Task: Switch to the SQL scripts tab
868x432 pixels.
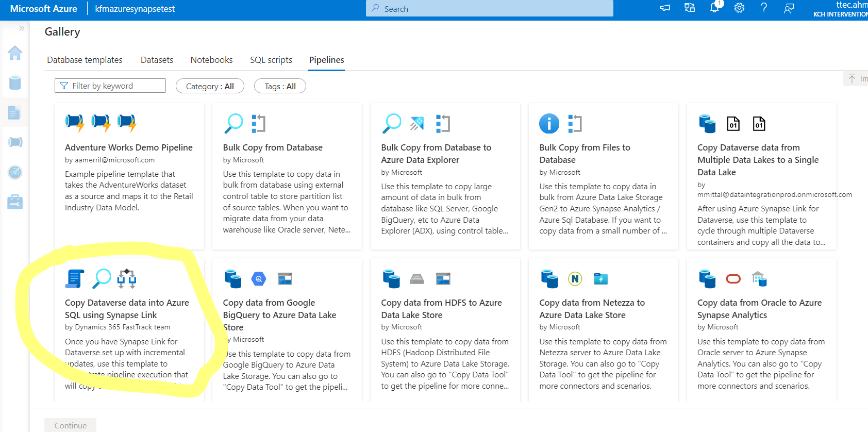Action: 271,60
